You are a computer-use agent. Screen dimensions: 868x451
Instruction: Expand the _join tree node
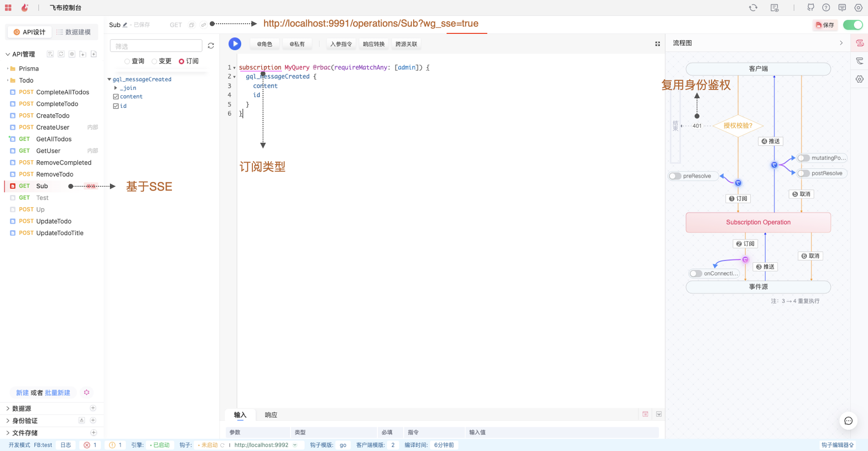tap(116, 88)
